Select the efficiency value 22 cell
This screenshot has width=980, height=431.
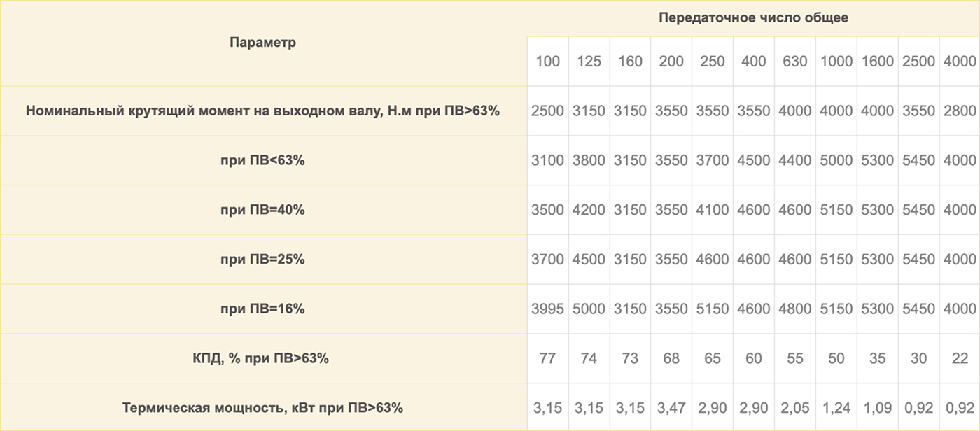click(x=958, y=359)
